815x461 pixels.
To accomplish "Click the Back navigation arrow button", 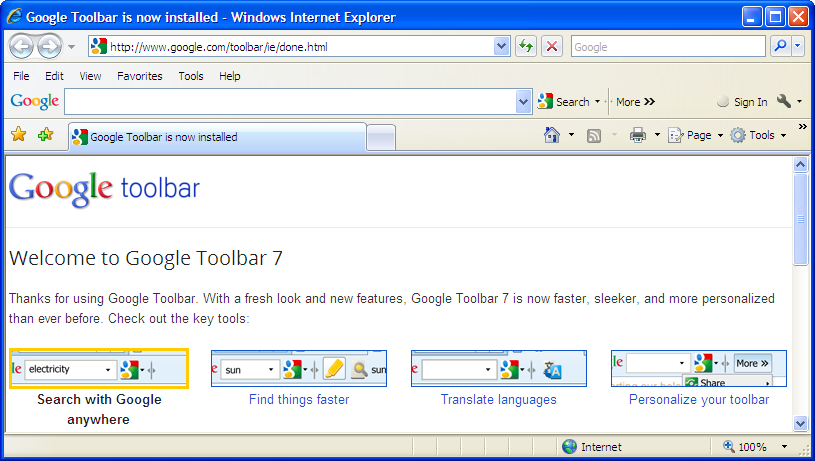I will (x=22, y=46).
